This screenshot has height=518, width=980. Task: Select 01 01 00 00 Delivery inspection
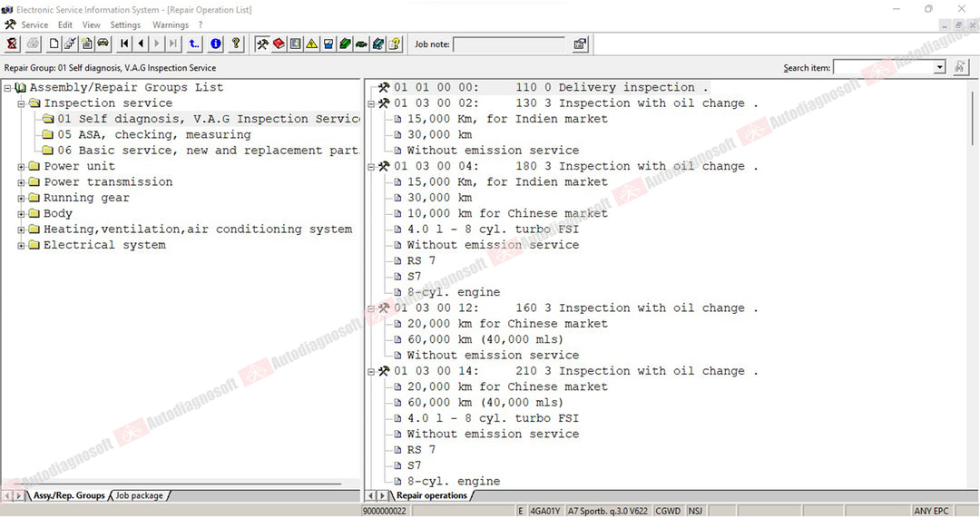[x=550, y=87]
